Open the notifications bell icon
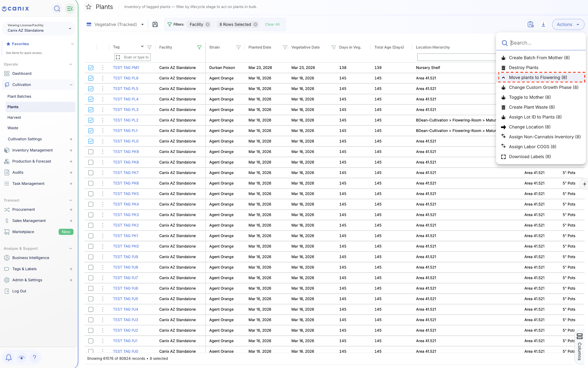 click(9, 357)
